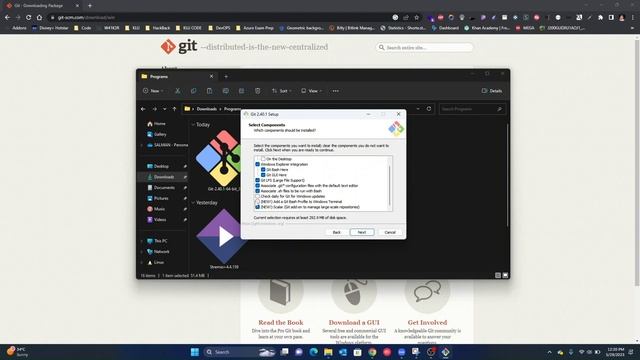Add a new tab in File Explorer
Screen dimensions: 640x360
[x=226, y=76]
